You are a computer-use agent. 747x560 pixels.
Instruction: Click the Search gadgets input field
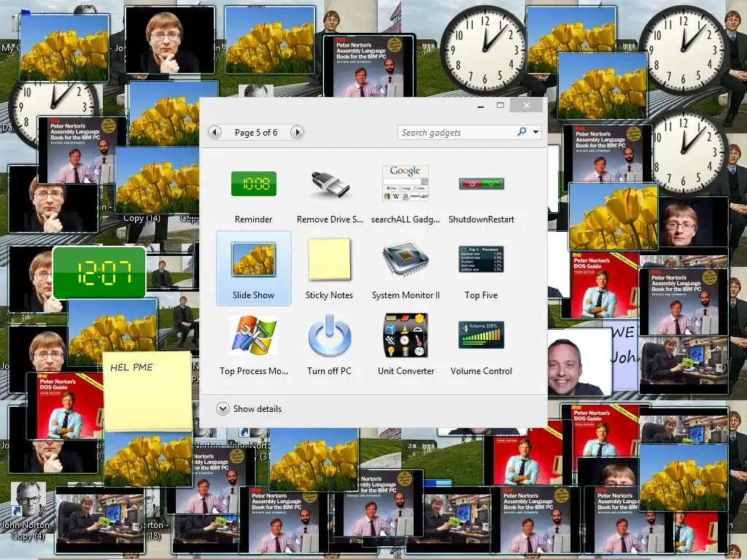point(457,133)
